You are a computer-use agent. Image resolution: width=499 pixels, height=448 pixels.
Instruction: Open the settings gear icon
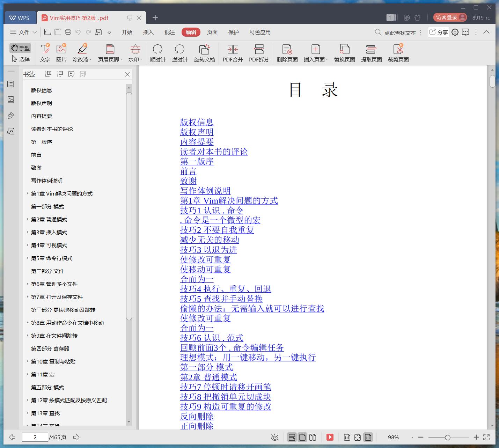[x=455, y=32]
